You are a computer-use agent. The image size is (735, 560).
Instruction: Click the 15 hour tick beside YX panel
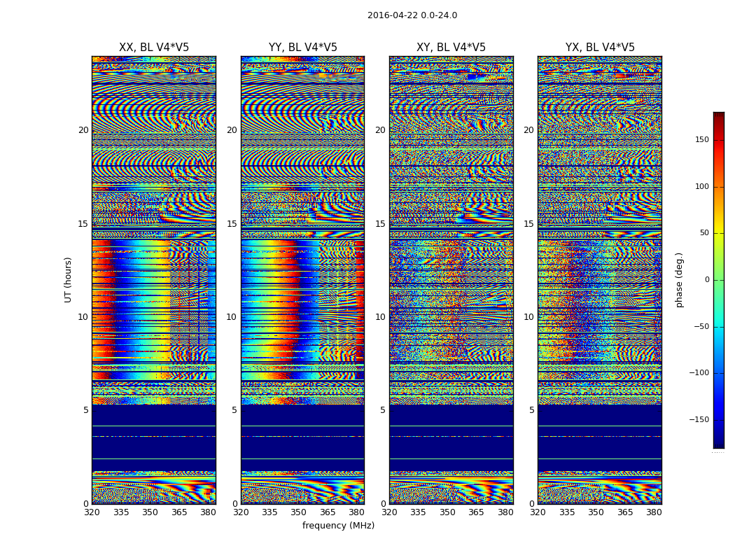pyautogui.click(x=528, y=224)
